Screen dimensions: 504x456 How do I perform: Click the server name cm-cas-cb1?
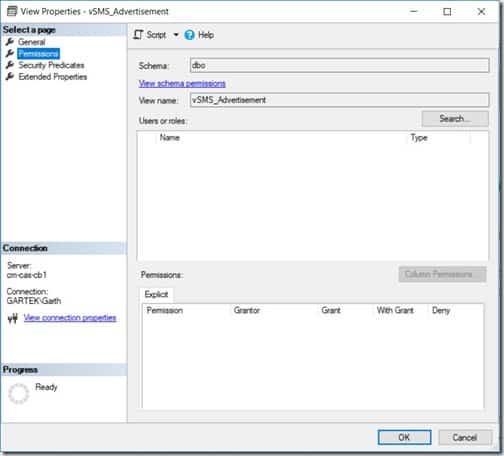pos(27,275)
